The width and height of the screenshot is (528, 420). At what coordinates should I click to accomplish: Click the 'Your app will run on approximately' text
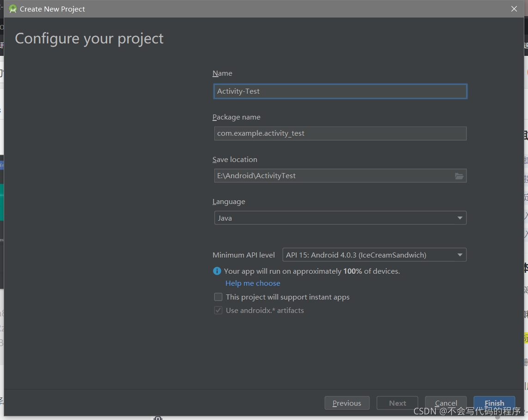coord(283,271)
